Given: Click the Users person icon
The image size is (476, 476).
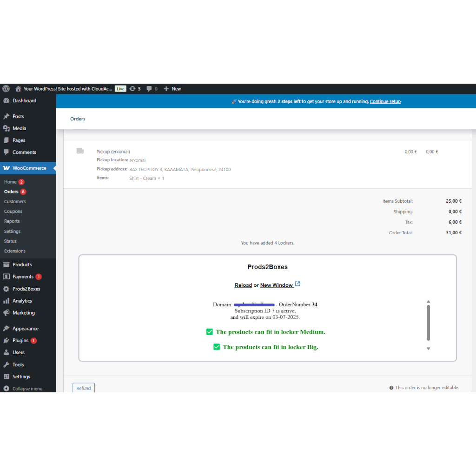Looking at the screenshot, I should click(x=6, y=352).
